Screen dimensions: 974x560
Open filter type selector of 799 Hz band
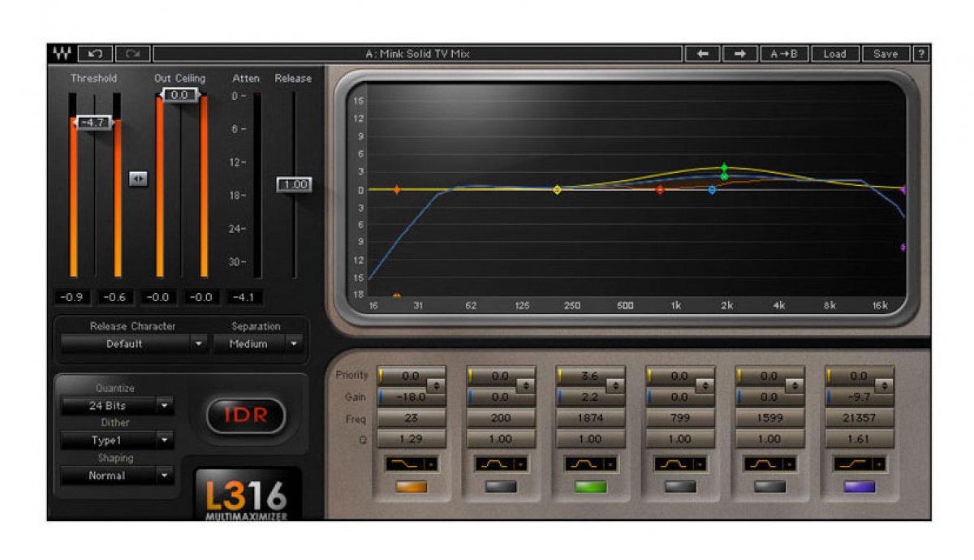click(680, 464)
